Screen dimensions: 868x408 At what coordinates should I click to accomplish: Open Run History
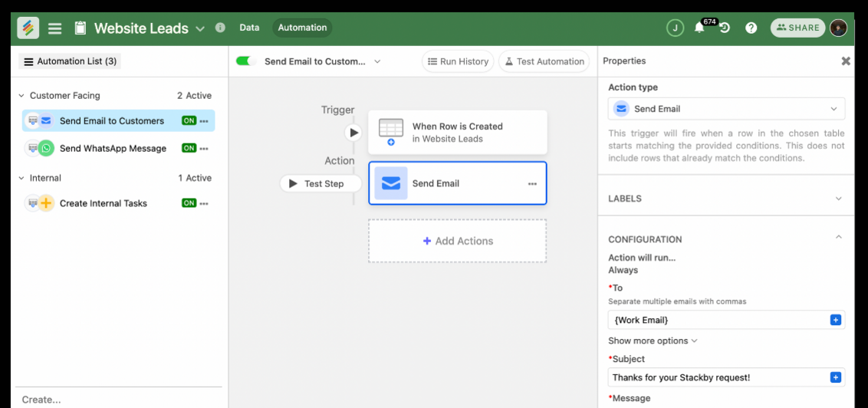click(457, 61)
